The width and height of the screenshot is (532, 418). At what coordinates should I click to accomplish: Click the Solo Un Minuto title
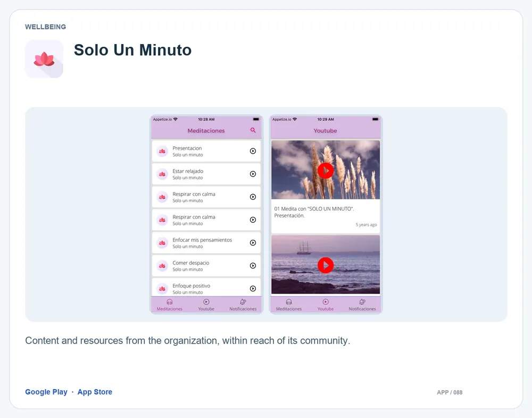coord(132,50)
